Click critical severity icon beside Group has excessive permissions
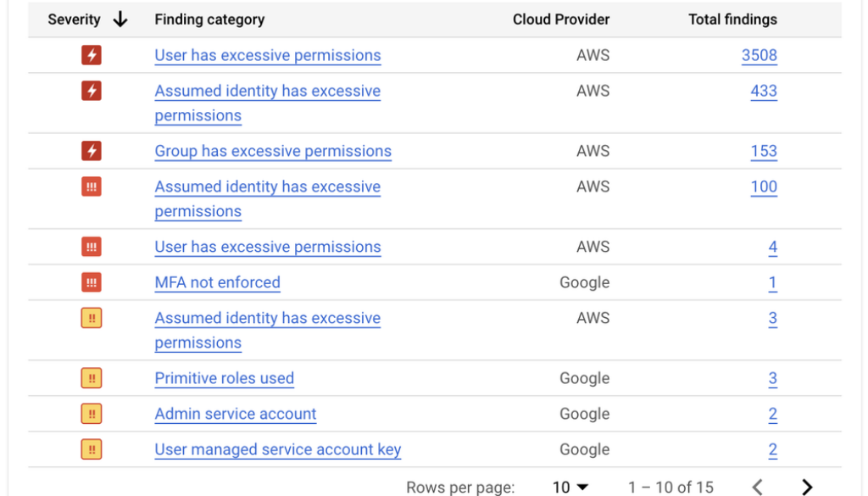The width and height of the screenshot is (868, 496). (x=92, y=152)
